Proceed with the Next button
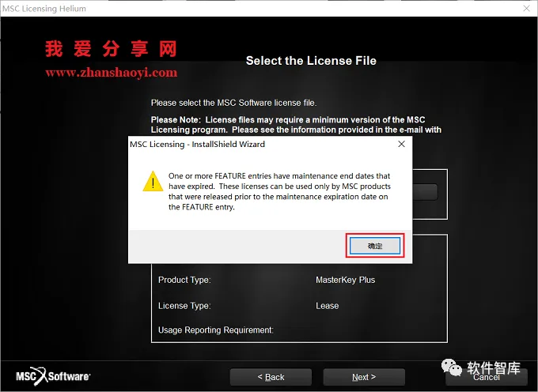Viewport: 538px width, 392px height. (x=364, y=377)
